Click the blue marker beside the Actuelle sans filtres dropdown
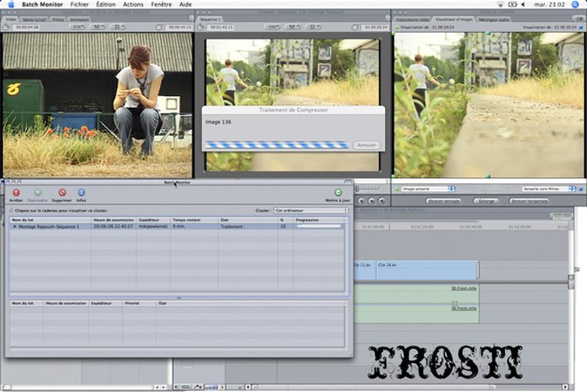This screenshot has height=392, width=587. pos(581,189)
